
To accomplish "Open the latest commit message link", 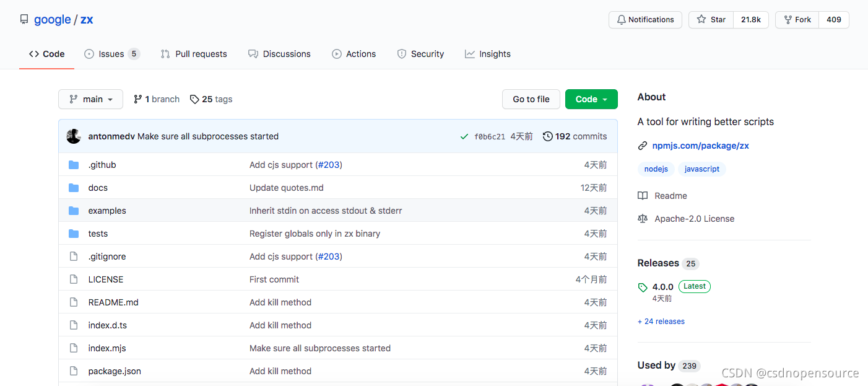I will [x=208, y=136].
